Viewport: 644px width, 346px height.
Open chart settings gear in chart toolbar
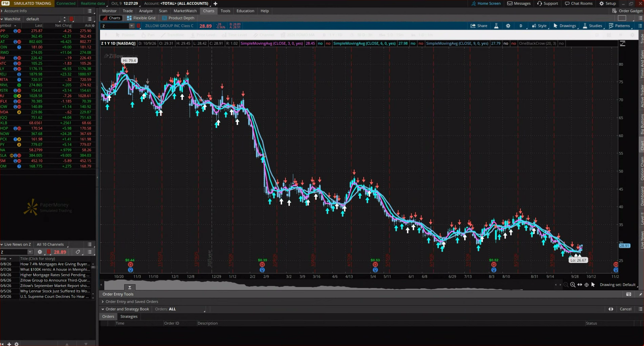pos(508,26)
